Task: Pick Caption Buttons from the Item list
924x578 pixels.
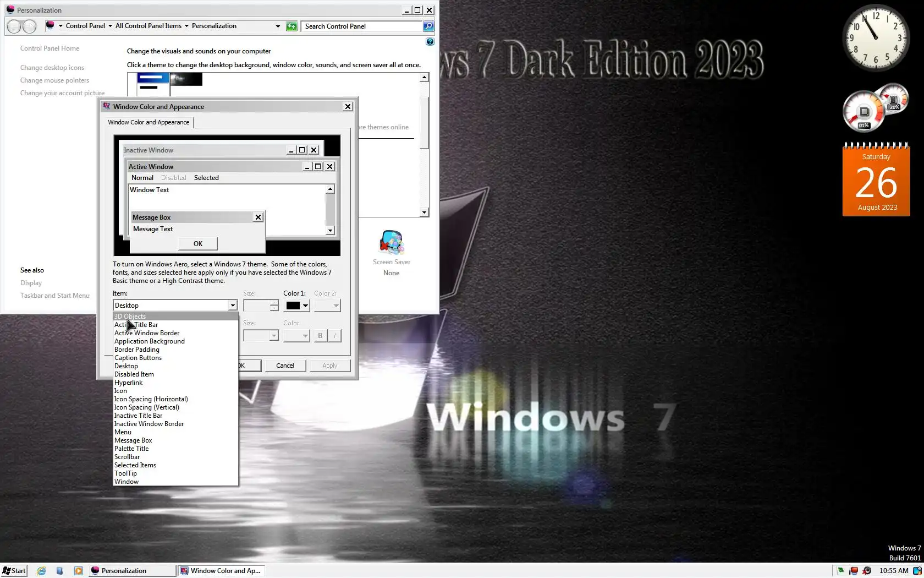Action: 175,358
